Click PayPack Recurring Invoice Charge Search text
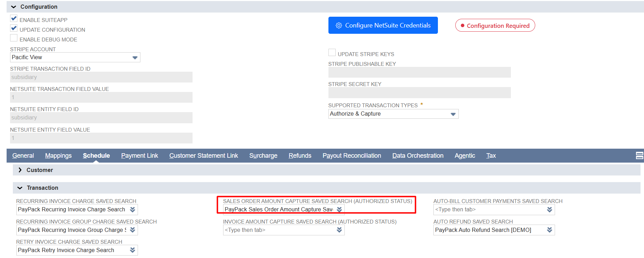 [x=71, y=210]
